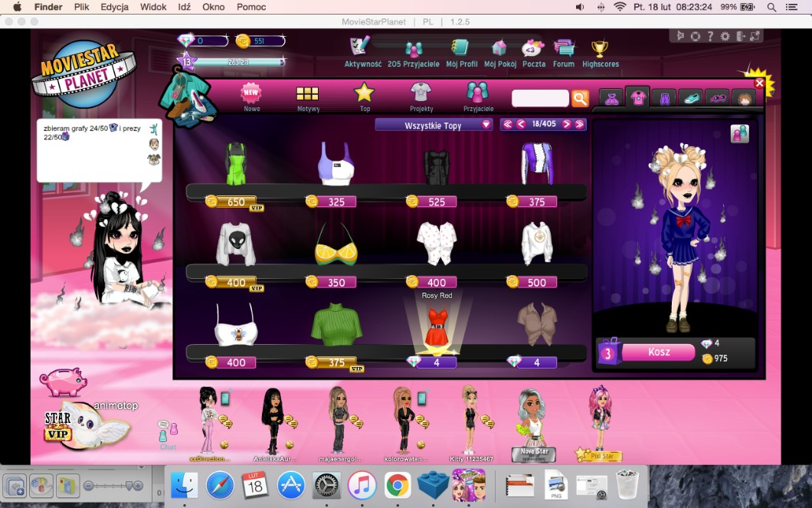
Task: Open settings gear in top-right toolbar
Action: click(x=725, y=36)
